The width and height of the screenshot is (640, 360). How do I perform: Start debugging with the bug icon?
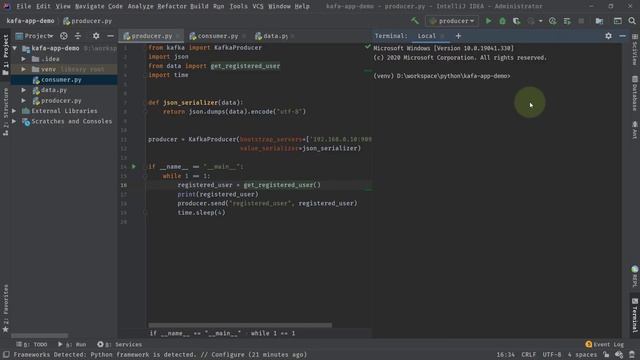tap(502, 21)
